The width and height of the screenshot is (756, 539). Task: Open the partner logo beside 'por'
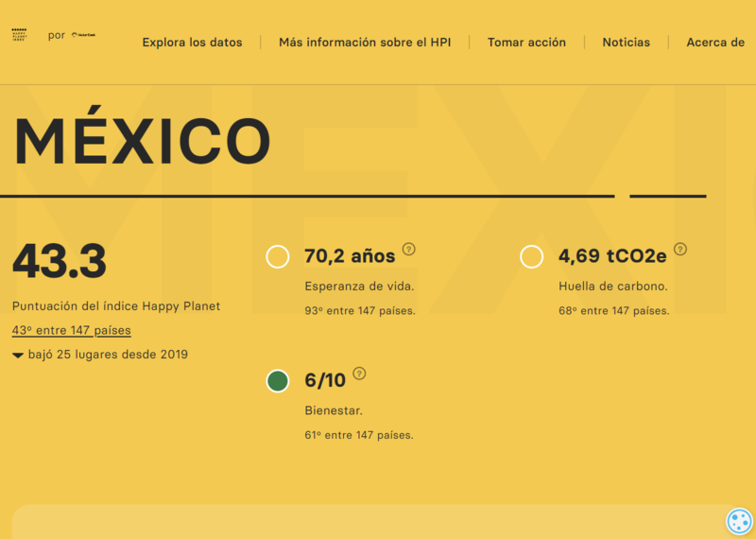coord(83,35)
